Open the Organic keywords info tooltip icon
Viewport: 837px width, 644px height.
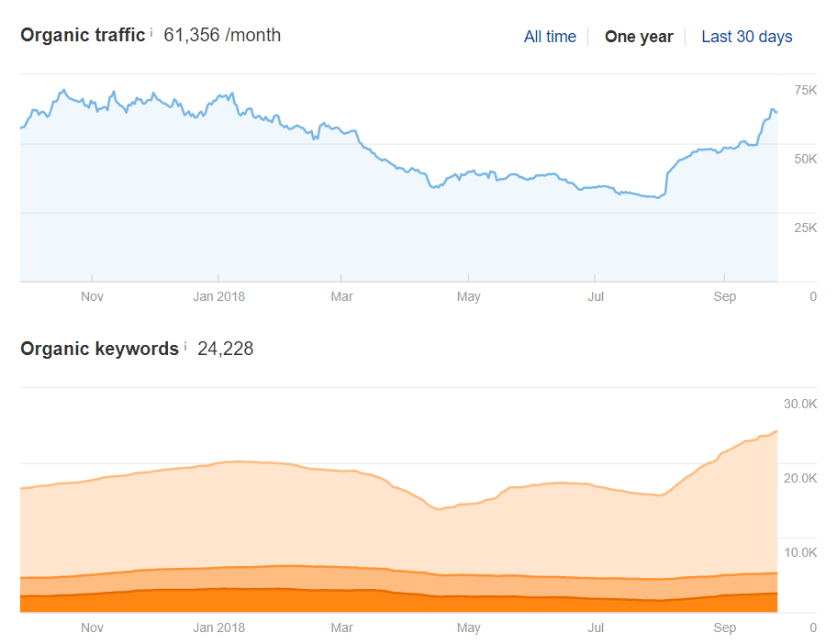pos(185,346)
